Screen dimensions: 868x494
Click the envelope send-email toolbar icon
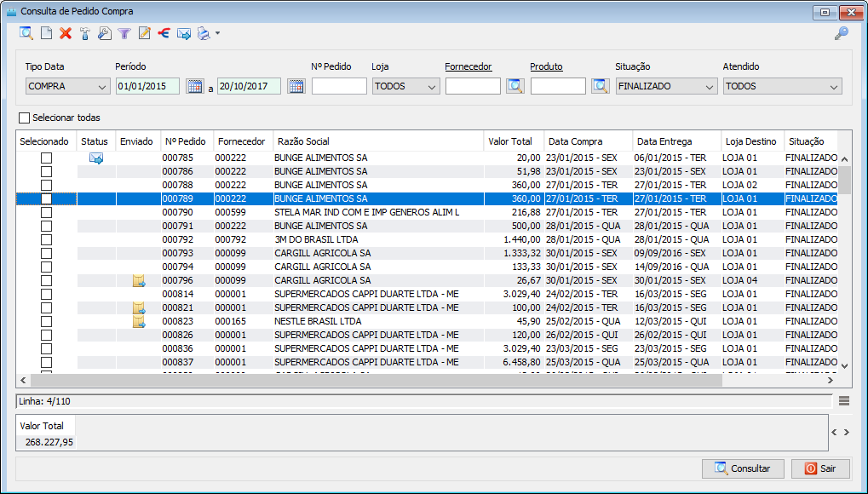click(183, 33)
